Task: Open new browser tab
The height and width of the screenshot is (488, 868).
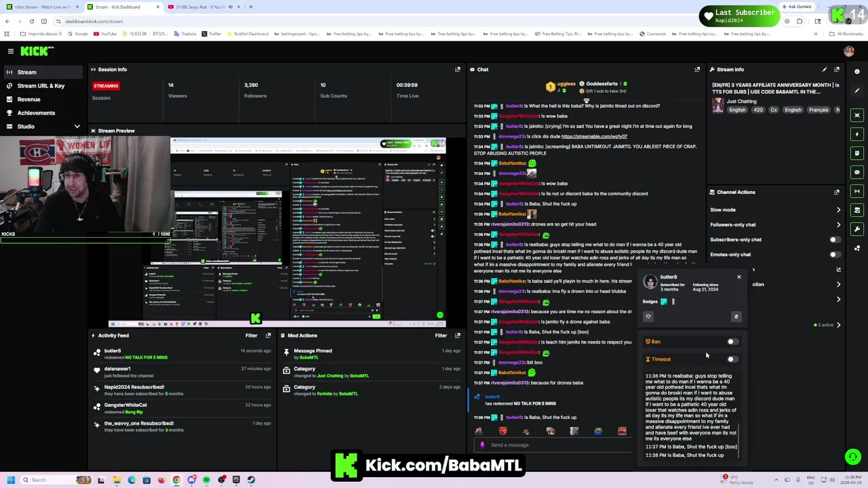Action: pos(251,7)
